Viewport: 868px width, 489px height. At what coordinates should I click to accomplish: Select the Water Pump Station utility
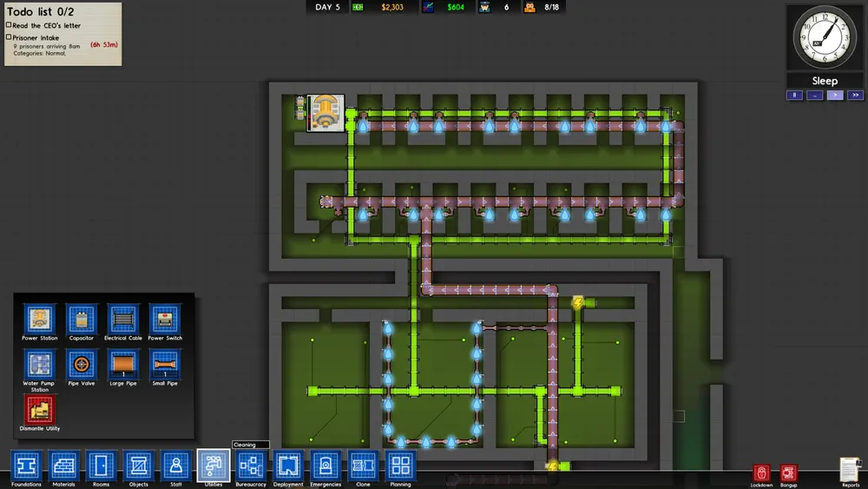[39, 365]
